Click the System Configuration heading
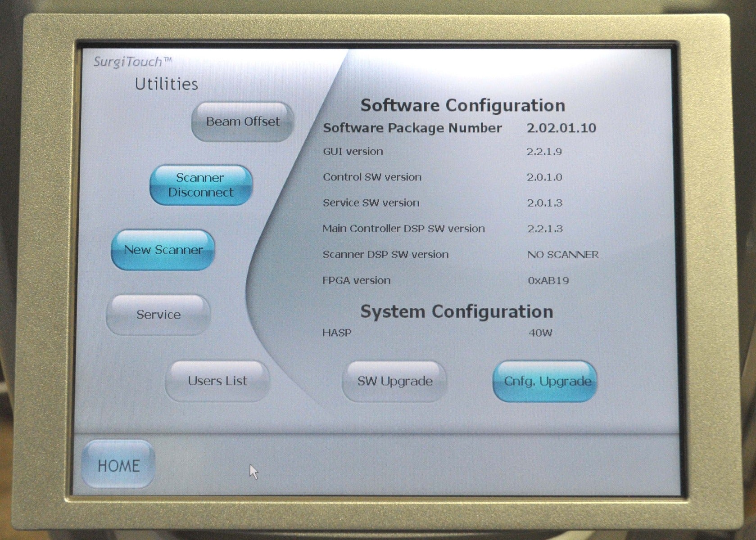This screenshot has width=756, height=540. pyautogui.click(x=457, y=311)
